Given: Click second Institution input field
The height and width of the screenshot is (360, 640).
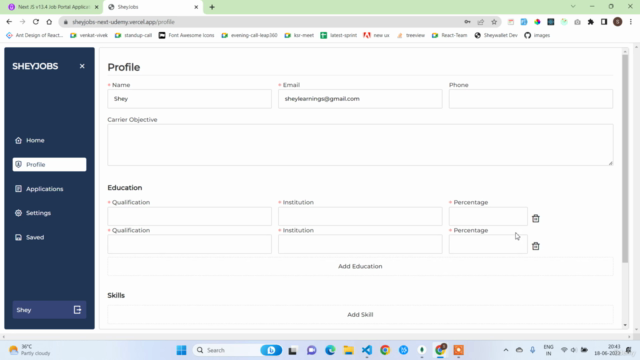Looking at the screenshot, I should pos(360,244).
